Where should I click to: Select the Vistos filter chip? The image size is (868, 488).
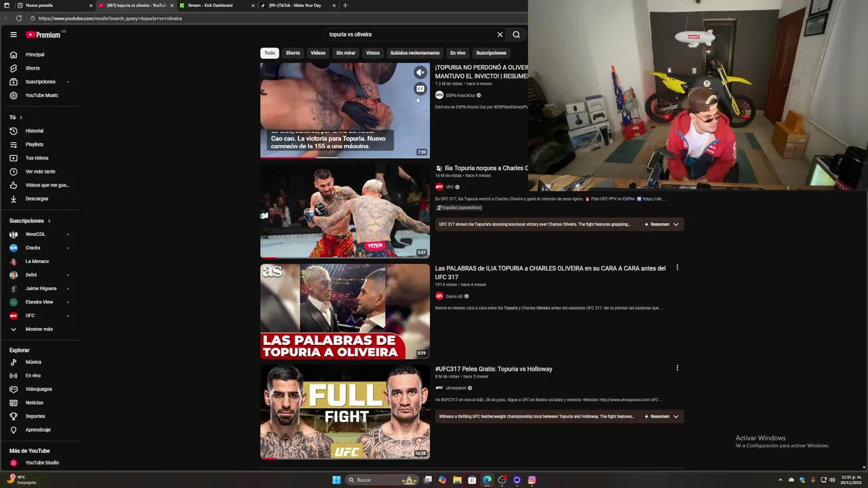(x=373, y=53)
